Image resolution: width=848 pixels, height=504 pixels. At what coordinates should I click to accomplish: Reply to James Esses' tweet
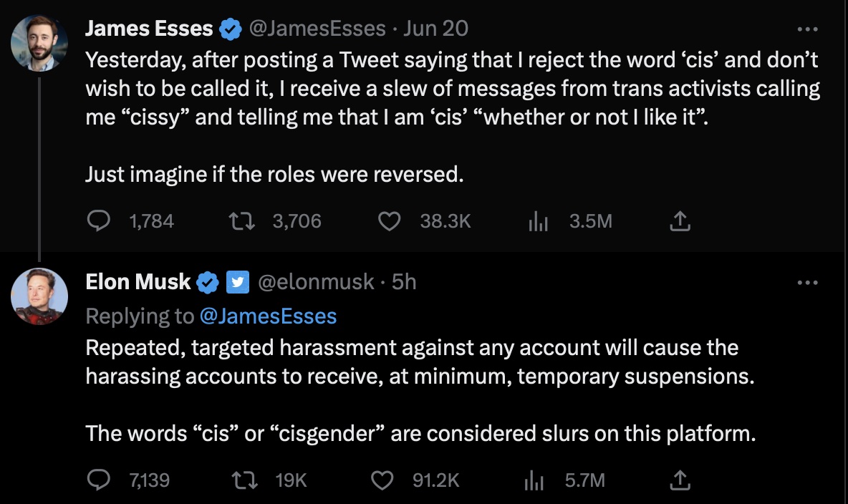[x=97, y=221]
